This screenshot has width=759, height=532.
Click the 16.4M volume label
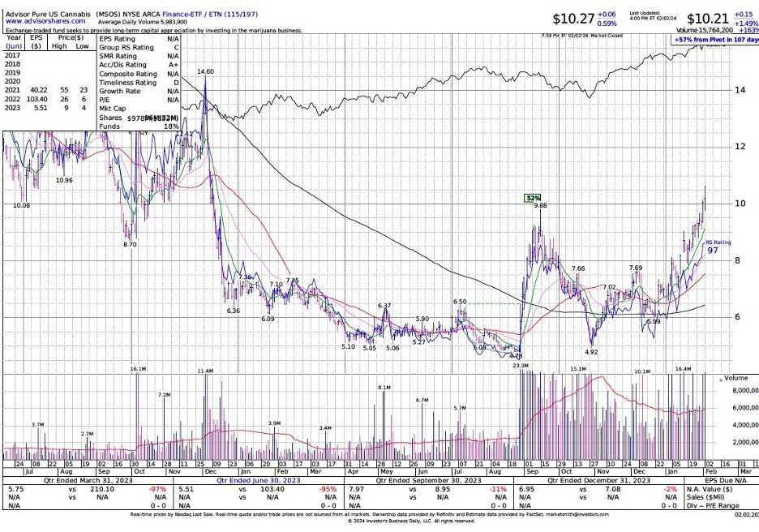tap(683, 369)
